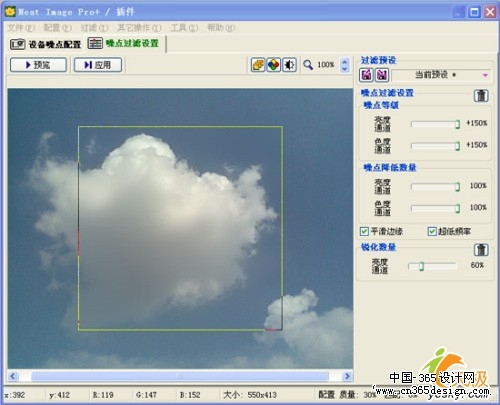Toggle the 超低频率 checkbox
The height and width of the screenshot is (405, 500).
[432, 231]
